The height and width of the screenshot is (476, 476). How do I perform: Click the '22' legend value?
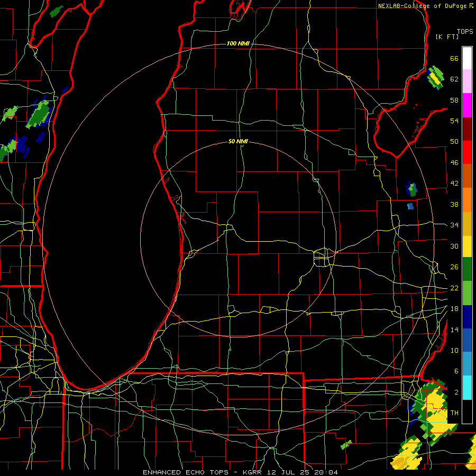[454, 288]
